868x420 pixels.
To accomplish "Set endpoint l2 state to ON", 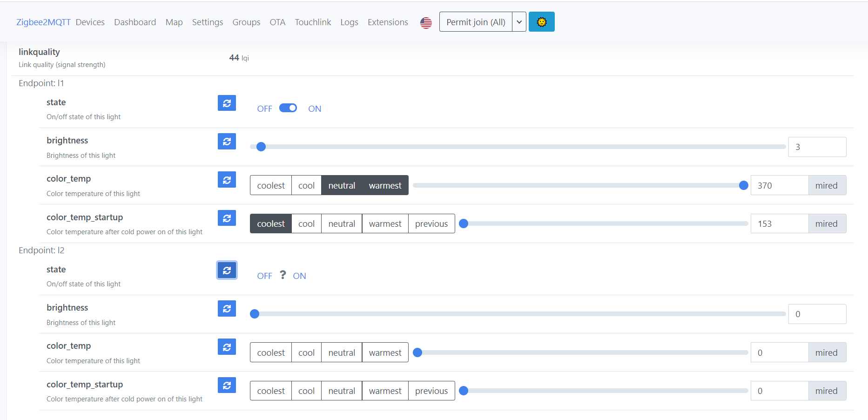I will (299, 275).
